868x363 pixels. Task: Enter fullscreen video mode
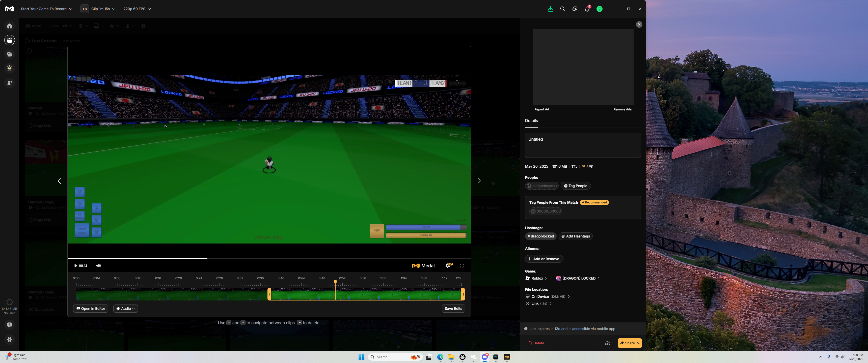point(462,266)
